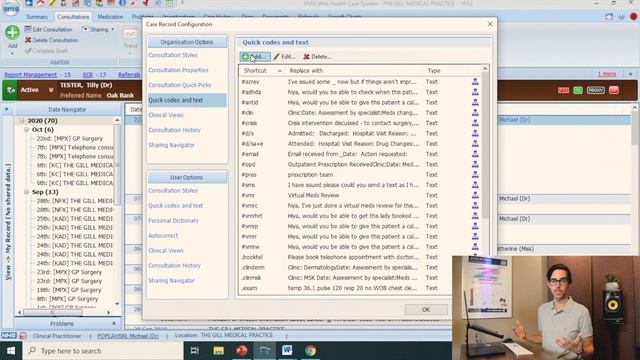Switch to the Medication tab

click(110, 17)
